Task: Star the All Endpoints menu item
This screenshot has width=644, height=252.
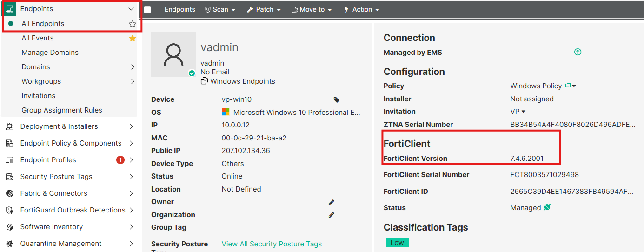Action: point(133,24)
